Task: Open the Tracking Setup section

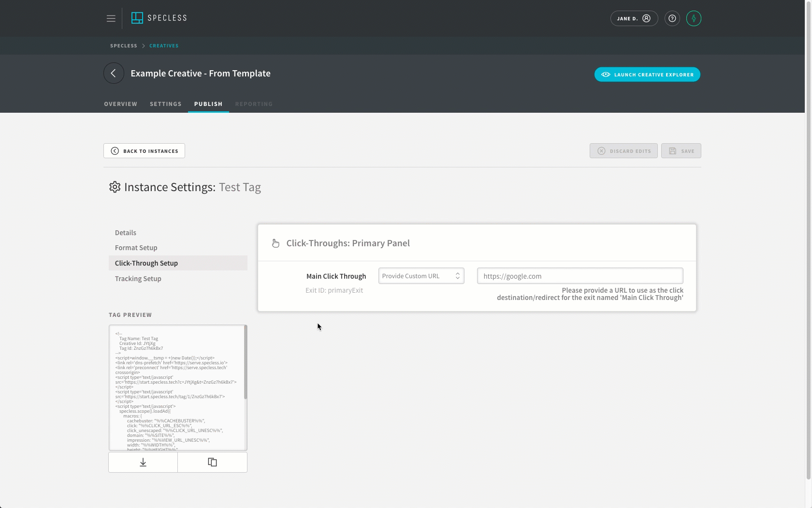Action: (x=138, y=279)
